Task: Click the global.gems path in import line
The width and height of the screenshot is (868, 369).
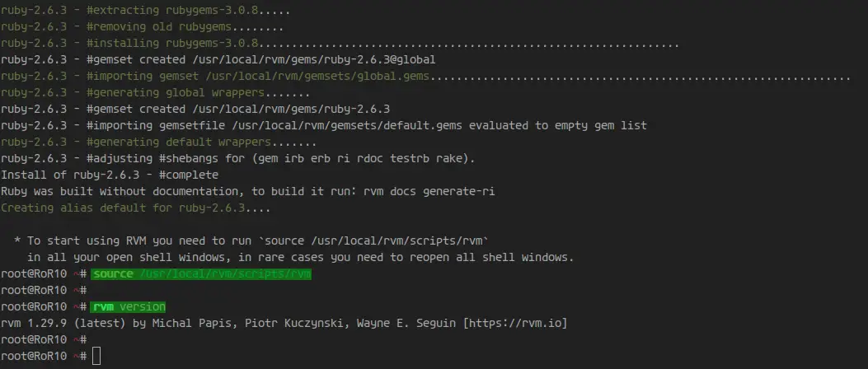Action: tap(317, 76)
